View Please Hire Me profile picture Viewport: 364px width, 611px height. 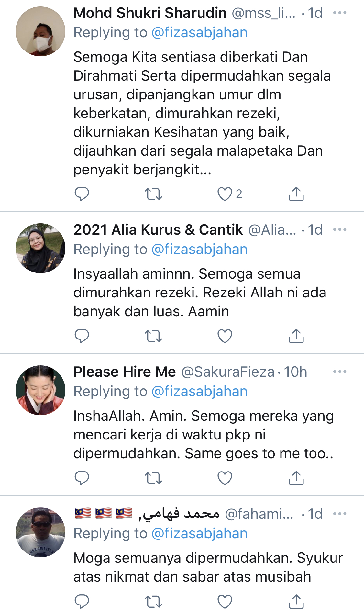click(40, 390)
